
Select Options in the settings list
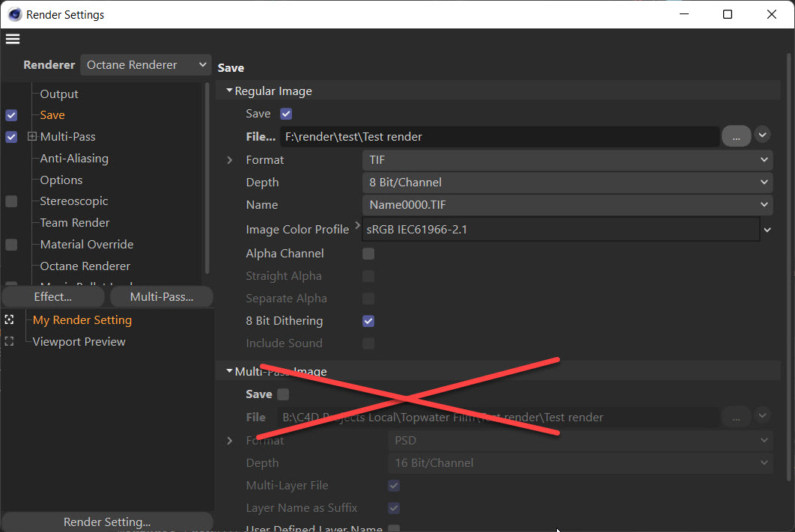coord(61,180)
